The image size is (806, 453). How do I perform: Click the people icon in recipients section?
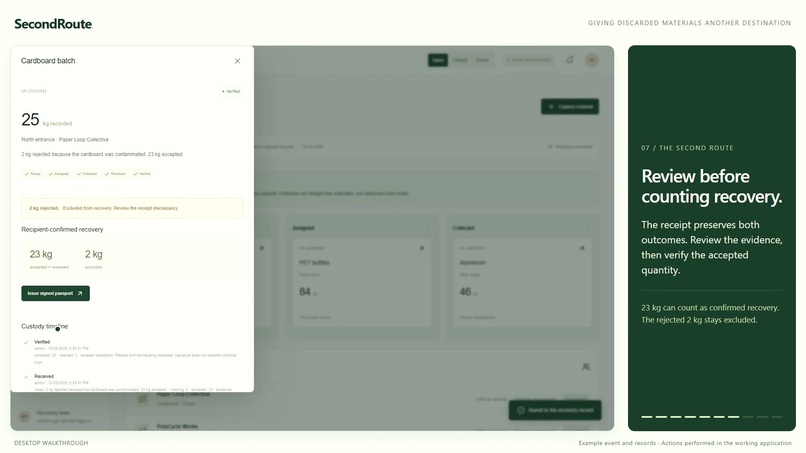coord(585,367)
